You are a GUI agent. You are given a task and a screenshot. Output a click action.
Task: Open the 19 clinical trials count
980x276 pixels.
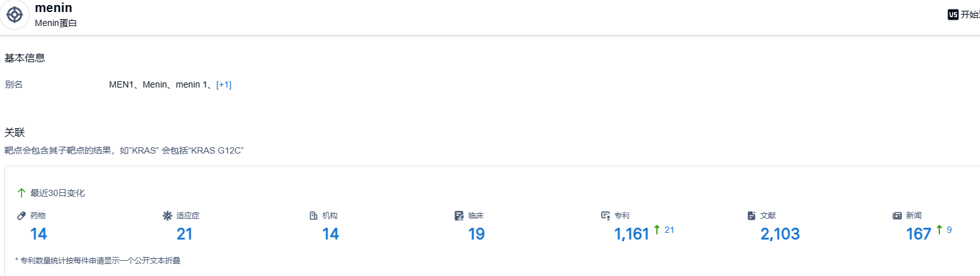(477, 234)
